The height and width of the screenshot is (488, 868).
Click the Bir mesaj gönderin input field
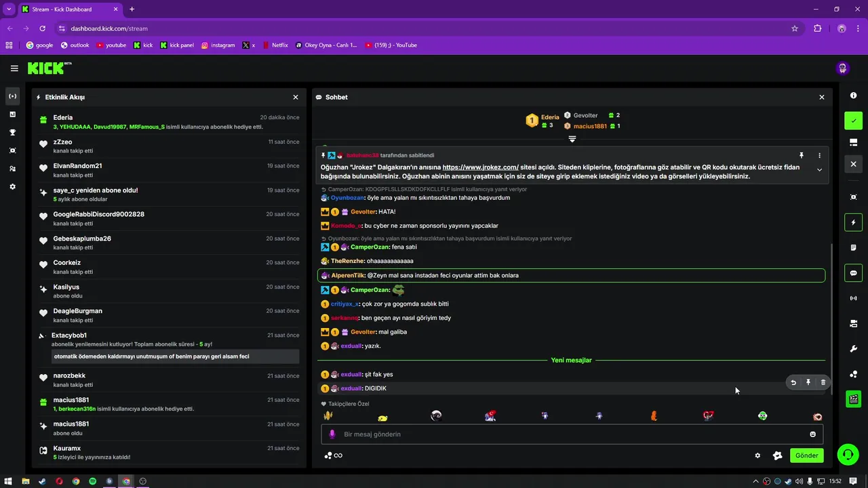click(x=572, y=434)
